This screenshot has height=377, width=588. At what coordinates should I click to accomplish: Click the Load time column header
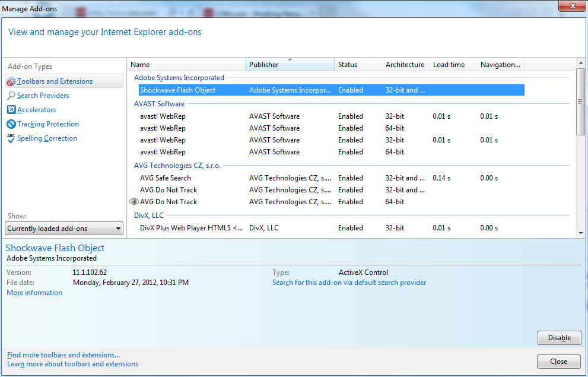tap(453, 65)
